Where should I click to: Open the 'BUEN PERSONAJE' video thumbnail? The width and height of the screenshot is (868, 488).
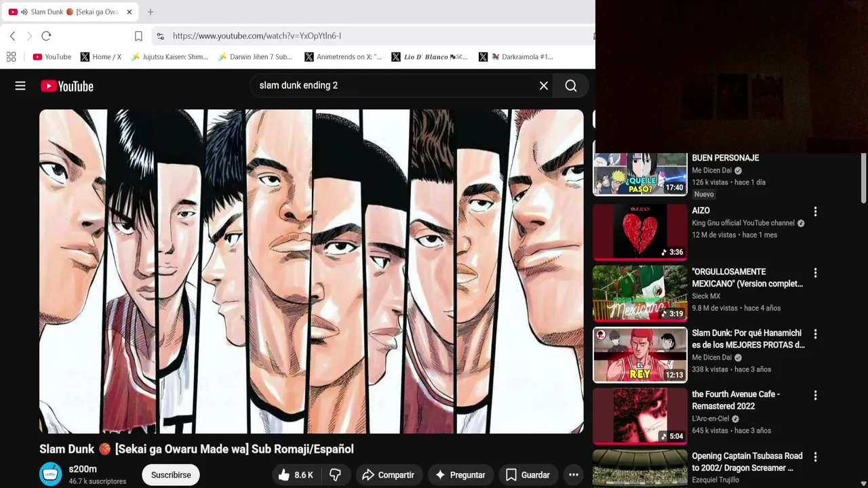pos(640,173)
